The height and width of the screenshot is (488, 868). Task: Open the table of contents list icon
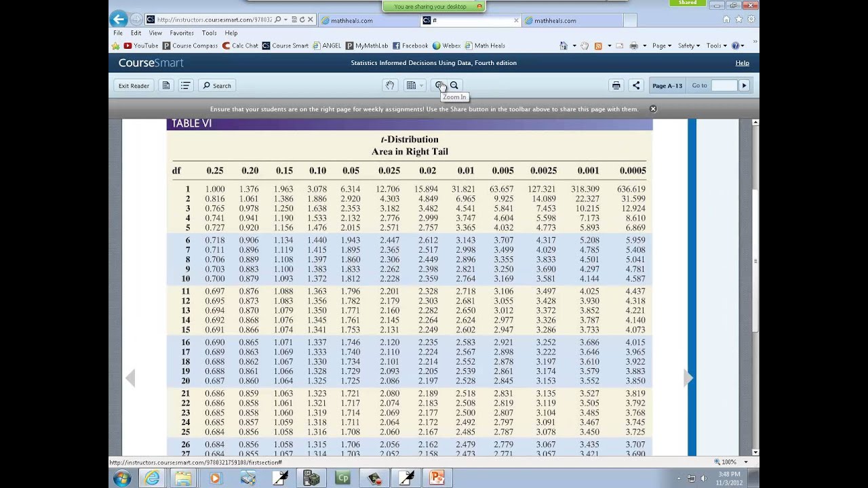tap(185, 85)
